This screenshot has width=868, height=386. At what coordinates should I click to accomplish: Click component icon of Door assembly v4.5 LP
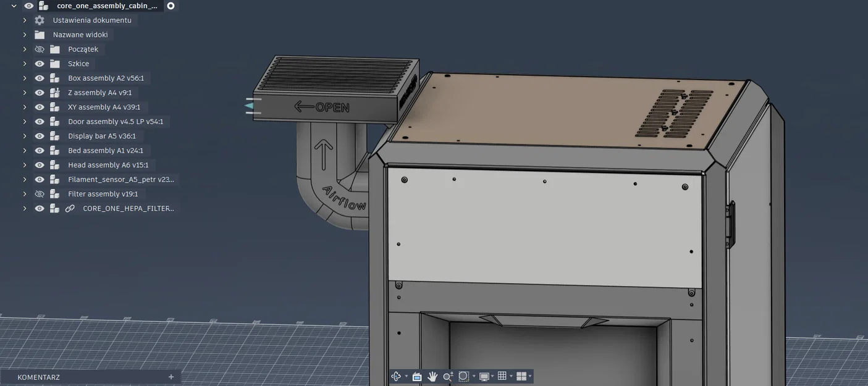tap(55, 122)
